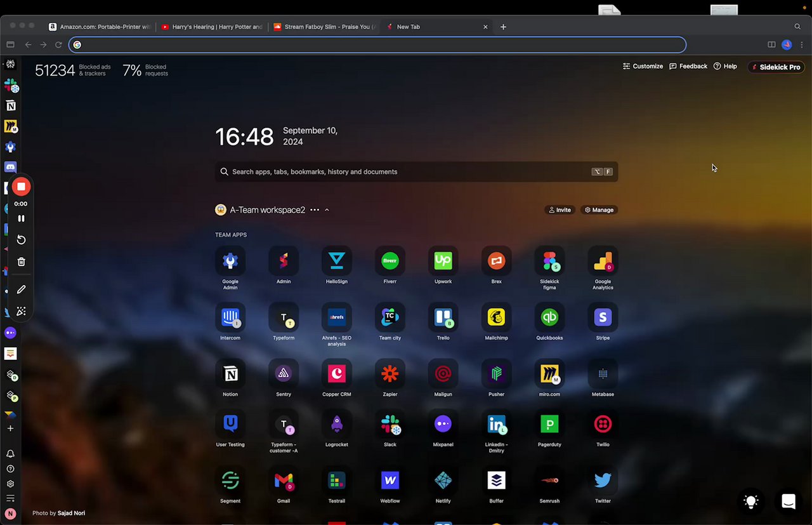Screen dimensions: 812x525
Task: Open a new browser tab
Action: 503,27
